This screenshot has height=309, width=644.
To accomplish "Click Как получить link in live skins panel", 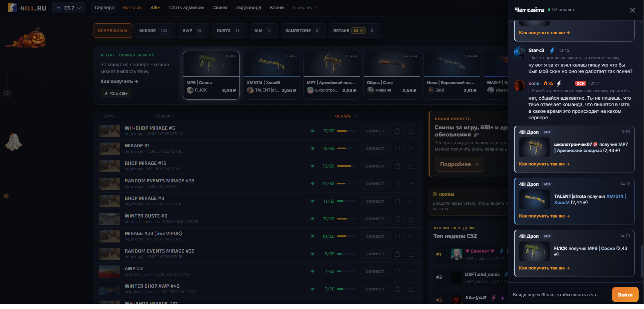I will (119, 81).
